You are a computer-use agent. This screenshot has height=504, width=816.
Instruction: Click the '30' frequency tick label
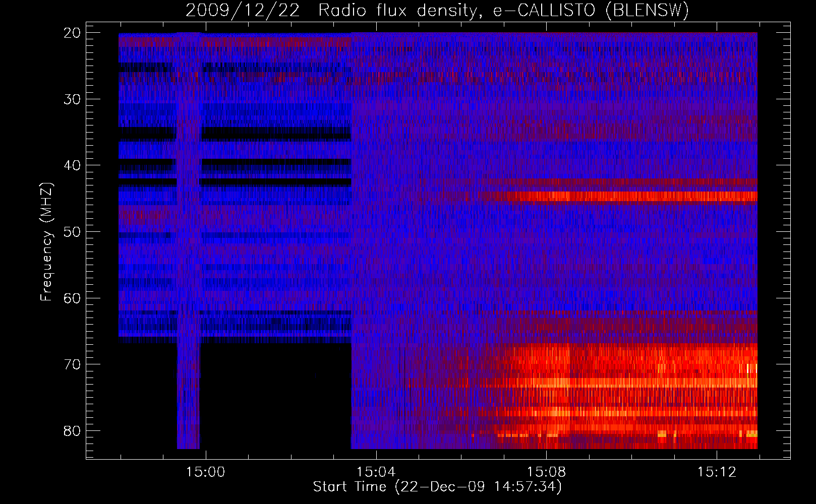tap(72, 99)
